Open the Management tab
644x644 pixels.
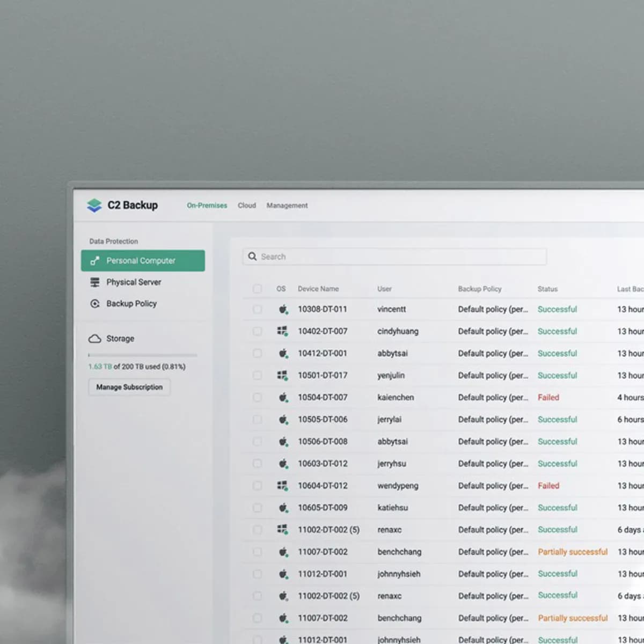pos(287,206)
